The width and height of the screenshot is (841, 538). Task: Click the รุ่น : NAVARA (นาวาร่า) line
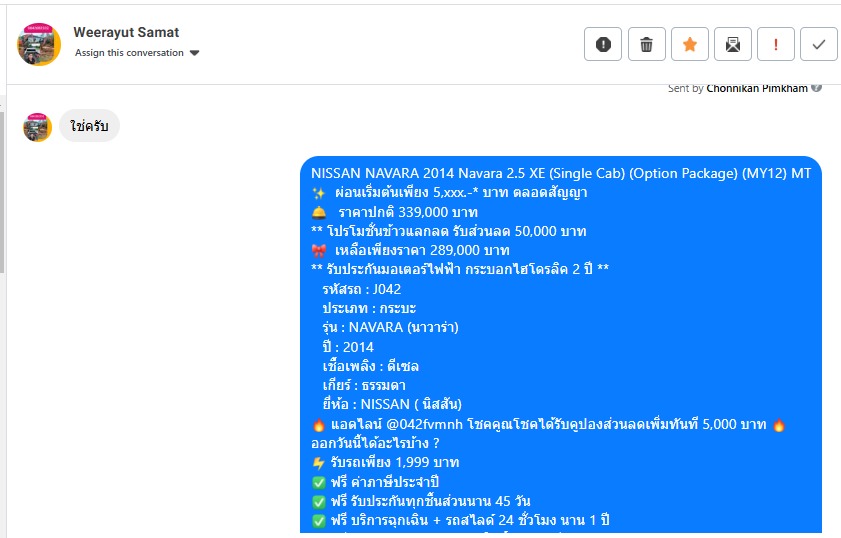pyautogui.click(x=390, y=327)
